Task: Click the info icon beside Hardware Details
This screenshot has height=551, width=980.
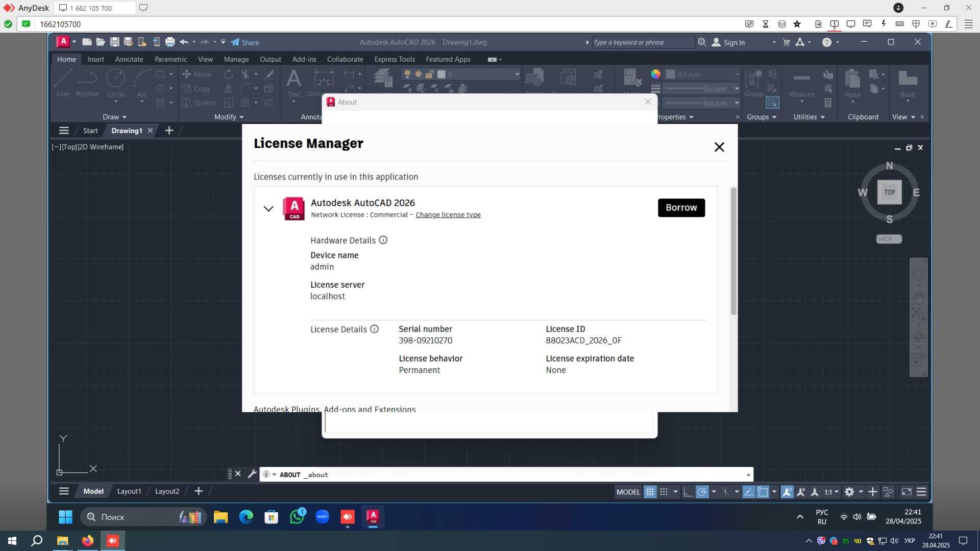Action: [383, 240]
